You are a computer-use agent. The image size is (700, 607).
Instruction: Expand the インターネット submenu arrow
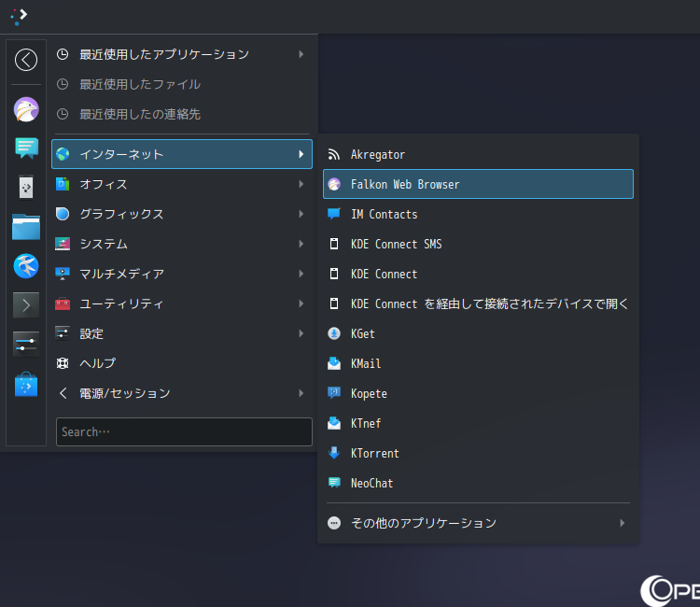pos(301,154)
